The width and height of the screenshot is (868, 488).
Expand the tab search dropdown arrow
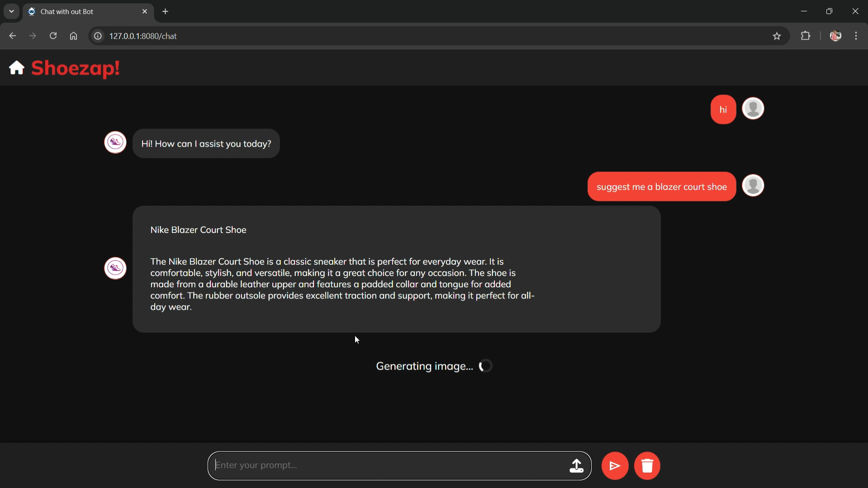tap(11, 11)
